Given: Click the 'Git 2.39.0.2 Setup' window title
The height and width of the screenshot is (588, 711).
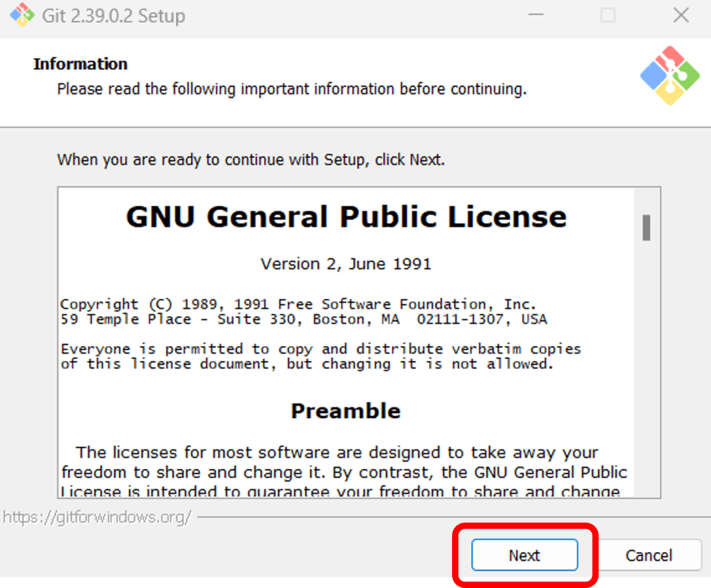Looking at the screenshot, I should (114, 15).
